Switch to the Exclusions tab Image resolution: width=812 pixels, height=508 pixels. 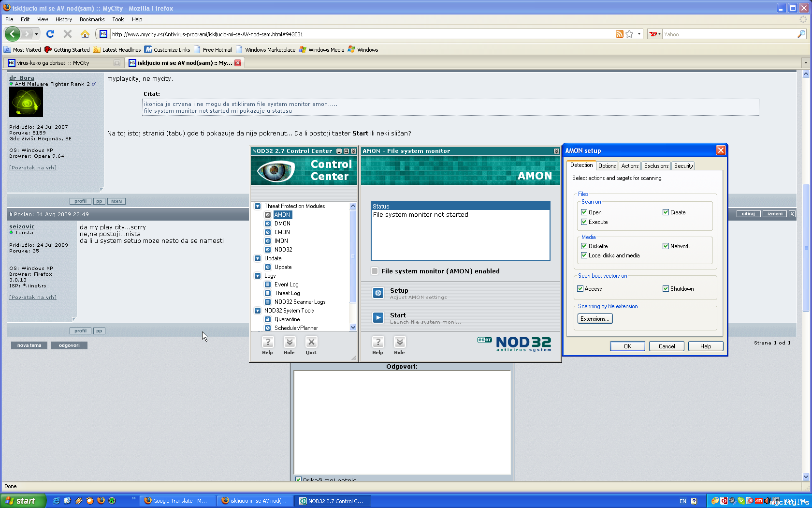656,166
